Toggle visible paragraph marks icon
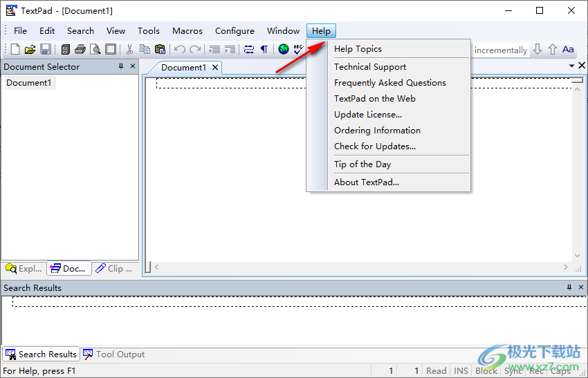The height and width of the screenshot is (378, 588). pyautogui.click(x=264, y=49)
